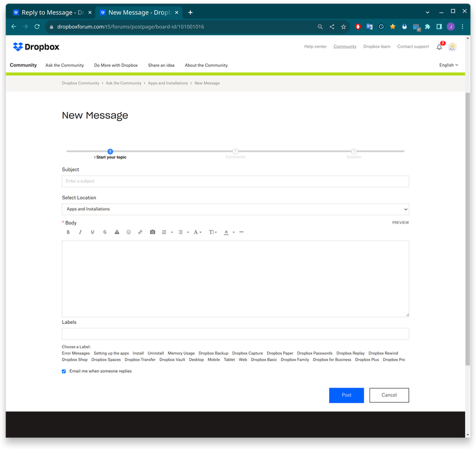Expand more toolbar options (three dots)
Viewport: 476px width, 449px height.
coord(242,232)
